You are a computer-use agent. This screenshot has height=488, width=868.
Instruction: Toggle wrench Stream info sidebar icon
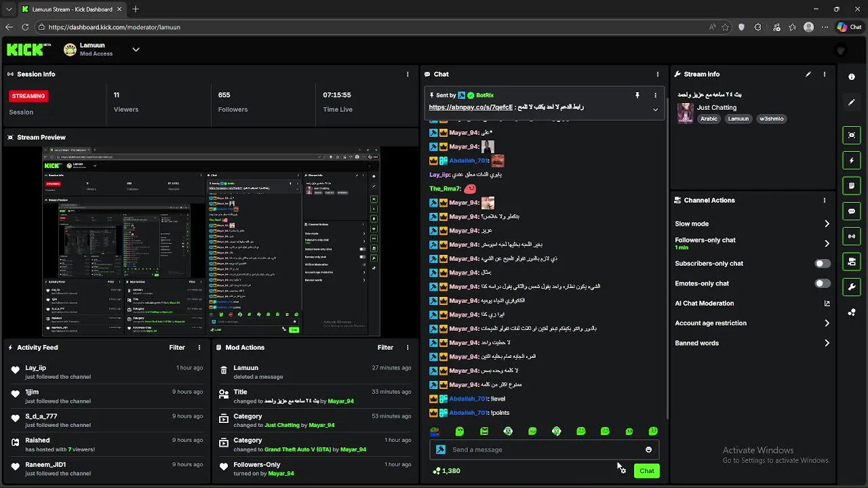[852, 287]
